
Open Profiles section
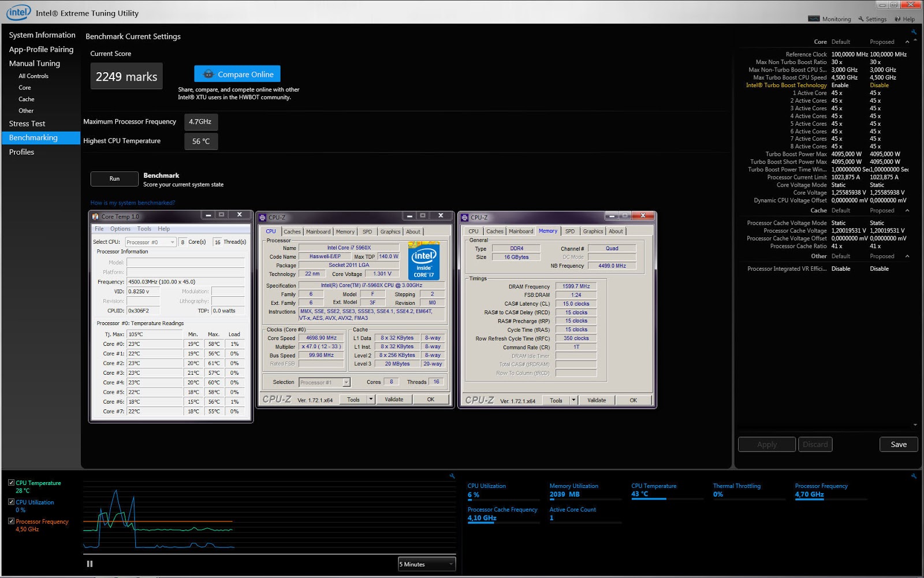(21, 152)
